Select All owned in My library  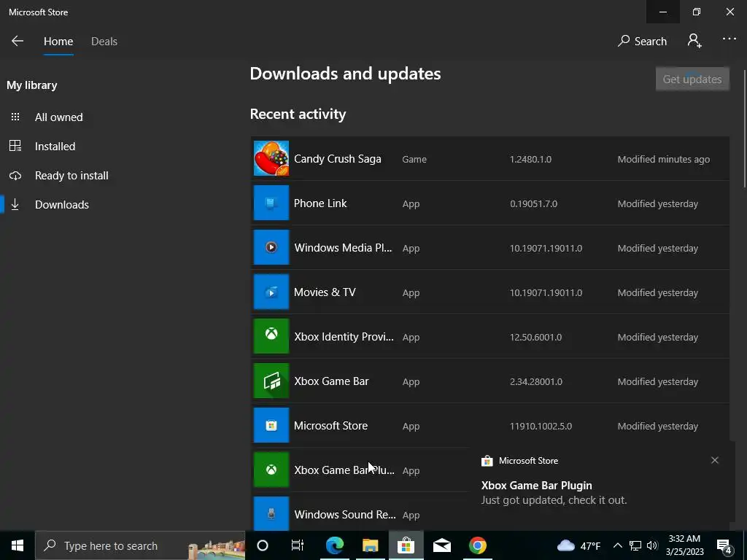click(x=58, y=117)
